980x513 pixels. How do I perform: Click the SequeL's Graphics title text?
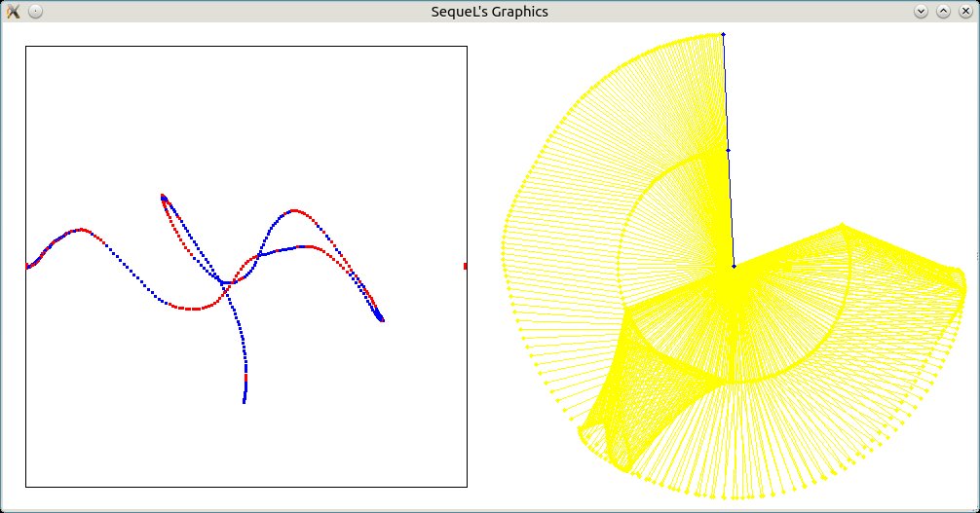(x=489, y=12)
